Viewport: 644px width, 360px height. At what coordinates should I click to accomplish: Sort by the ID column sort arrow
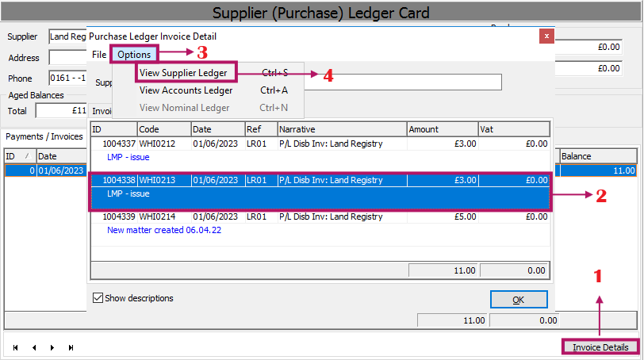pyautogui.click(x=28, y=156)
